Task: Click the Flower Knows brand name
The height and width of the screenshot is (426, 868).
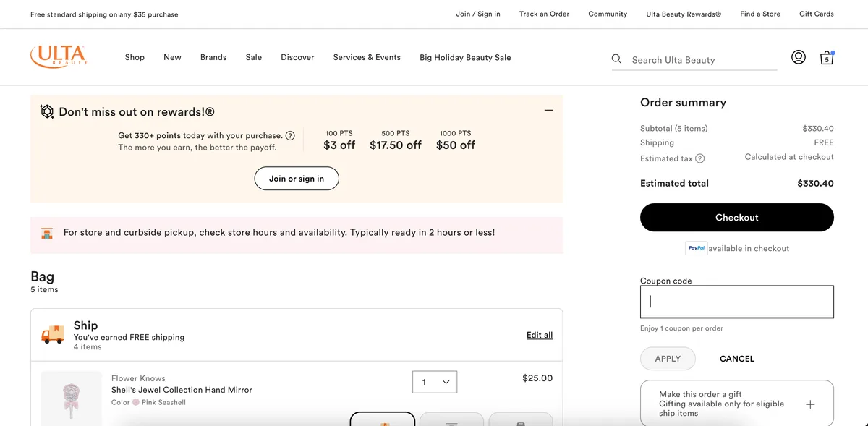Action: click(138, 378)
